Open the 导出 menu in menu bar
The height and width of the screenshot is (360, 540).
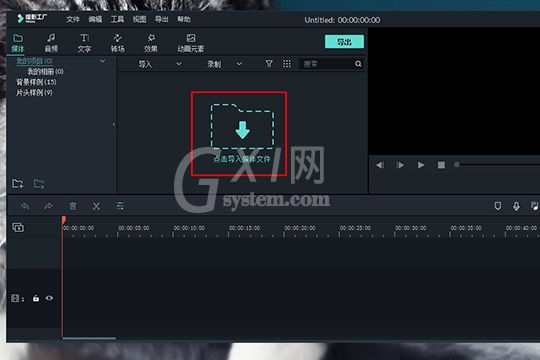[x=162, y=19]
